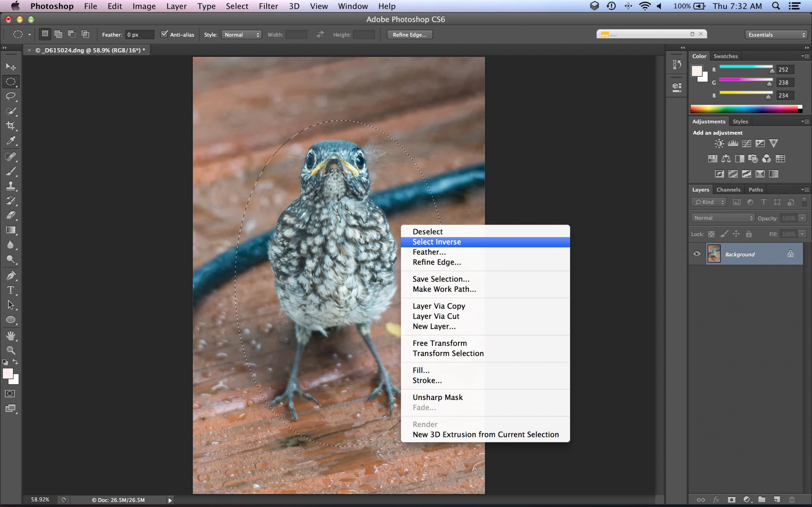Screen dimensions: 812x507
Task: Select the Crop tool
Action: (11, 126)
